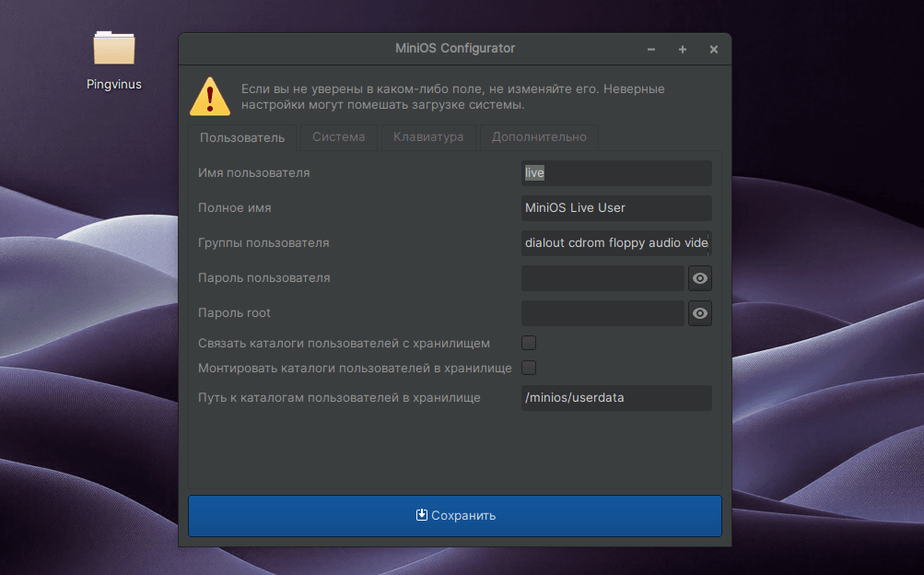Select the Пользователь tab
The width and height of the screenshot is (924, 575).
(x=242, y=137)
